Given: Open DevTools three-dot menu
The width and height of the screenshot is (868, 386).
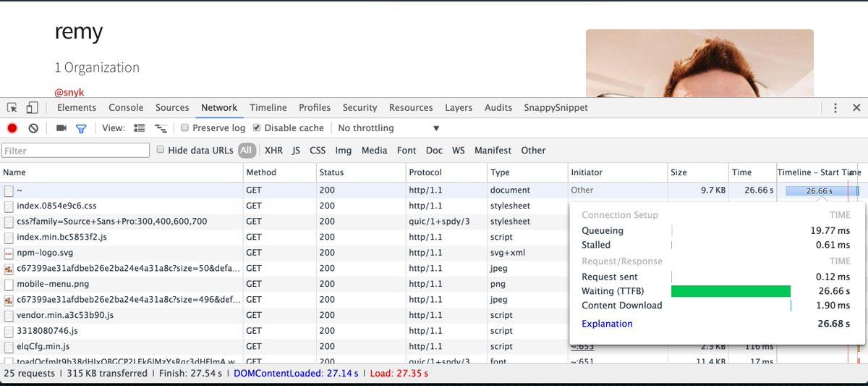Looking at the screenshot, I should coord(835,108).
